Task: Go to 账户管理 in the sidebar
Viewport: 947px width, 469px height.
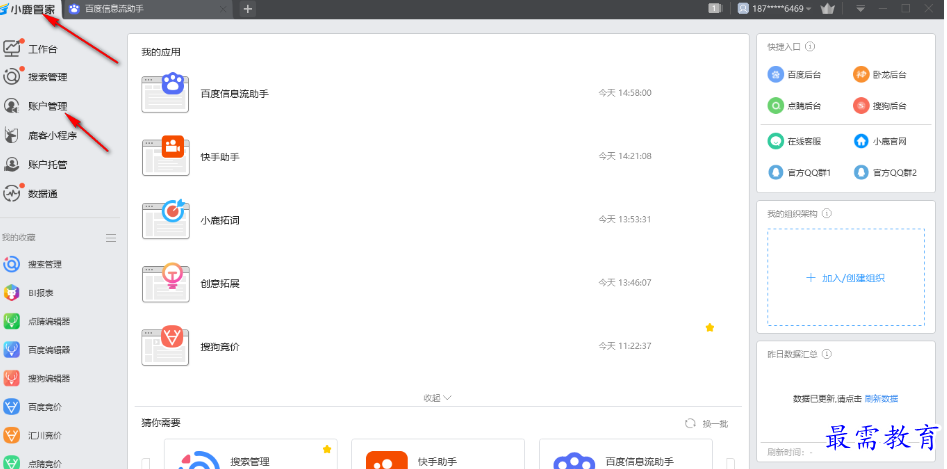Action: pyautogui.click(x=36, y=106)
